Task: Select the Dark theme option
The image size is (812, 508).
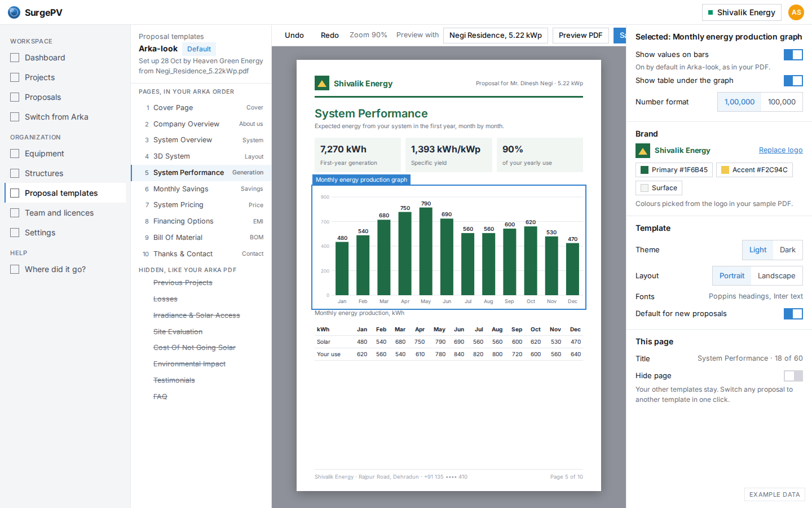Action: tap(788, 250)
